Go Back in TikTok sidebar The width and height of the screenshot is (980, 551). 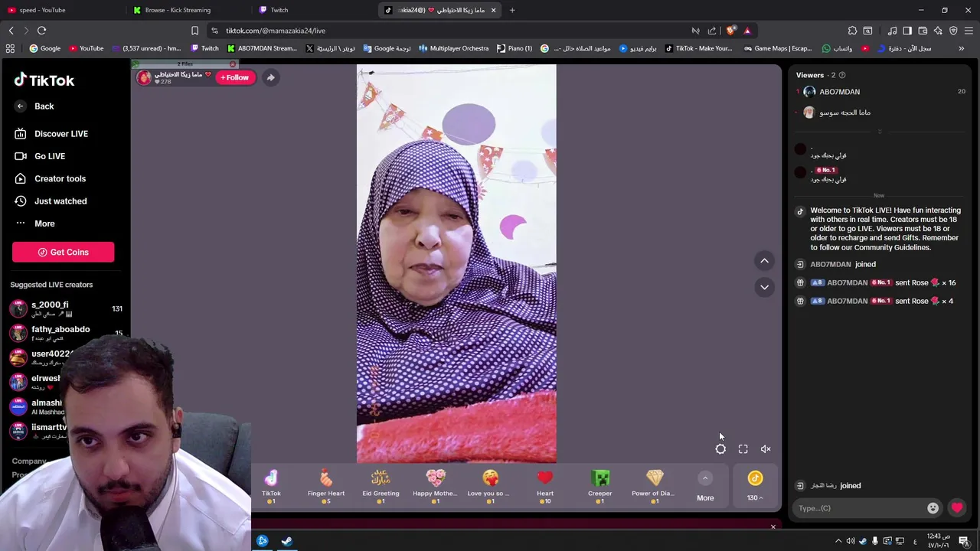point(34,106)
